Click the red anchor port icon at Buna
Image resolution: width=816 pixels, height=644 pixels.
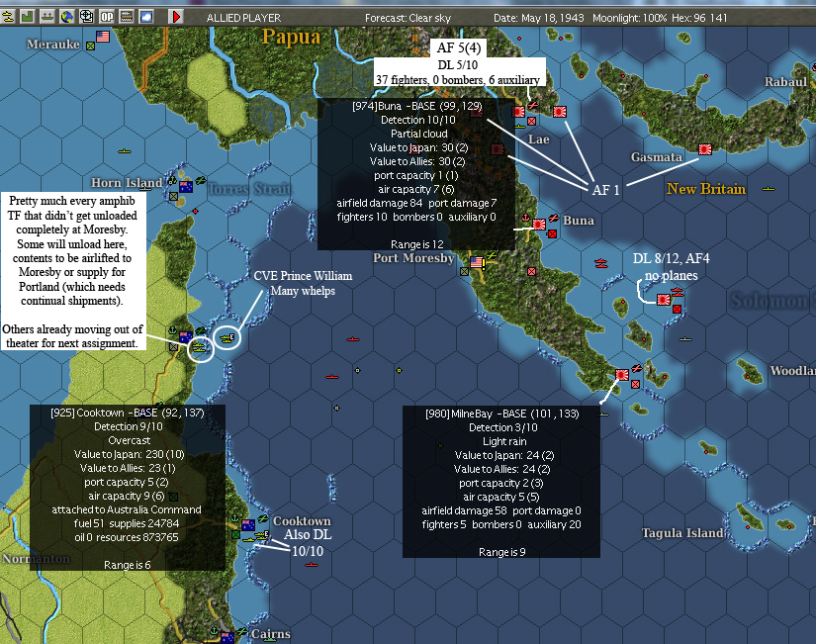(x=525, y=218)
